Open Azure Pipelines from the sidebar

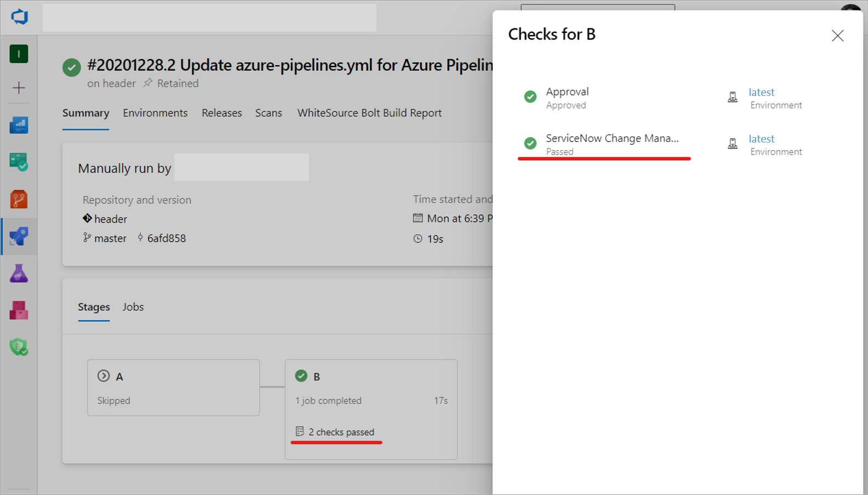19,236
